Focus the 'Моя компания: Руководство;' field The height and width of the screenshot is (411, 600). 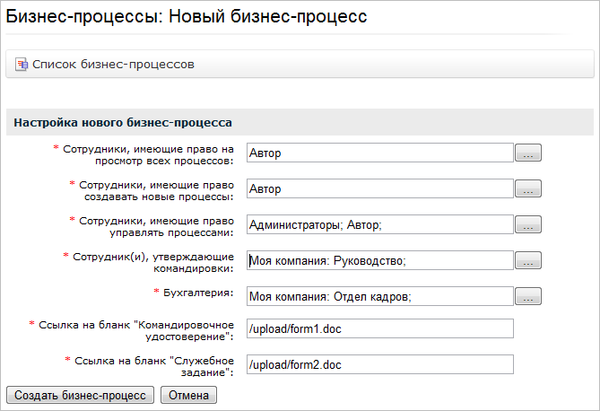pyautogui.click(x=378, y=260)
